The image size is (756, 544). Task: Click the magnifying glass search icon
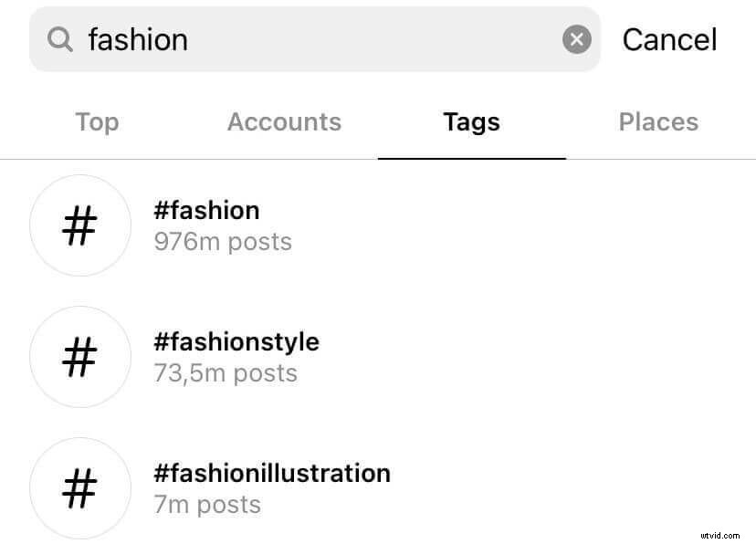(60, 39)
